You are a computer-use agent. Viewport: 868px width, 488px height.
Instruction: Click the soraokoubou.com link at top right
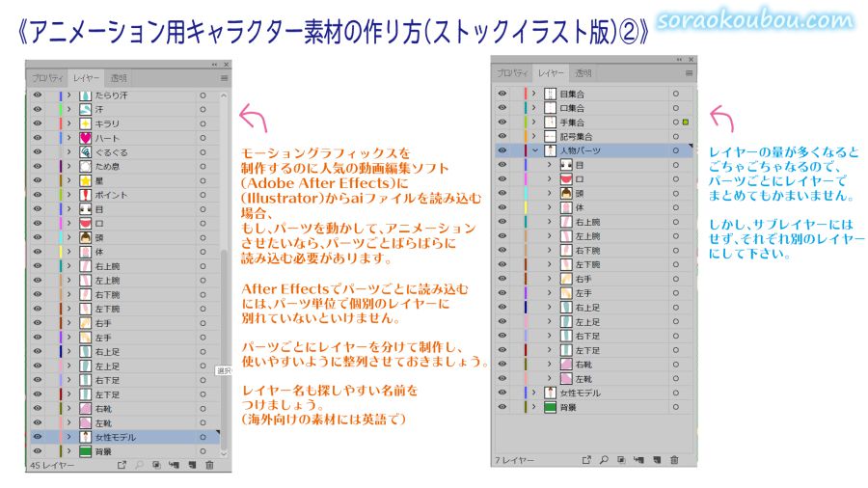coord(755,19)
